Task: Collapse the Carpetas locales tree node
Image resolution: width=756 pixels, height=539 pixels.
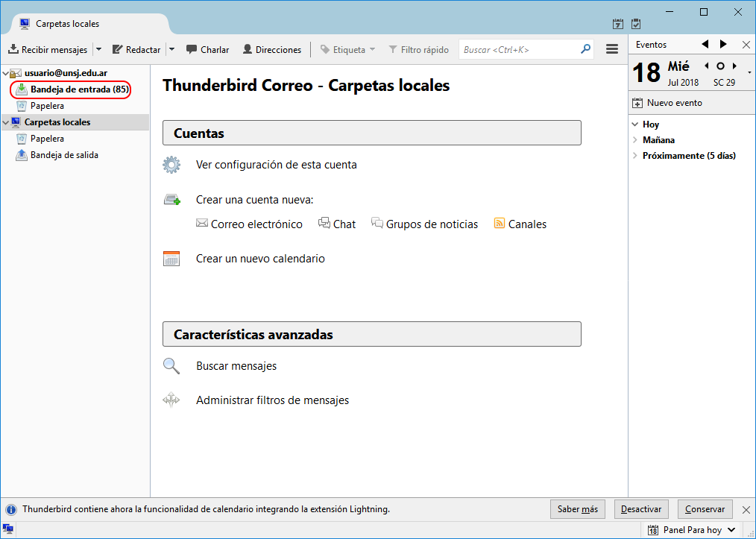Action: pyautogui.click(x=6, y=122)
